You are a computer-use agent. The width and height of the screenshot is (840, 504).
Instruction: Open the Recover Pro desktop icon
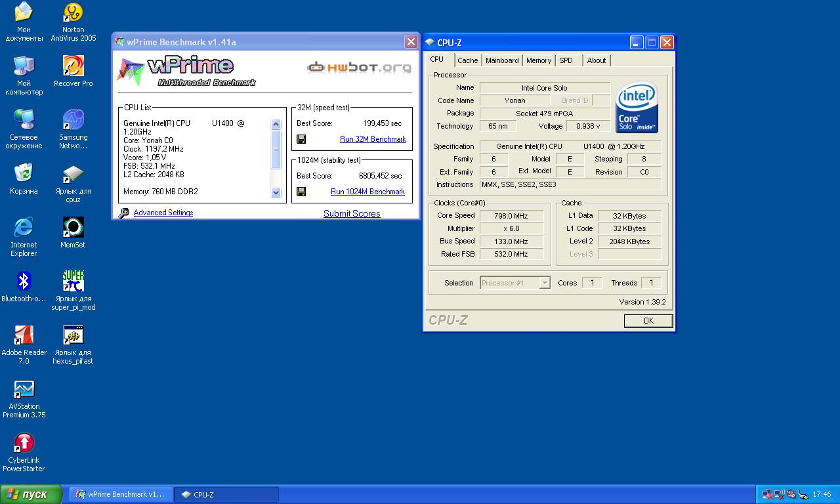click(x=73, y=71)
